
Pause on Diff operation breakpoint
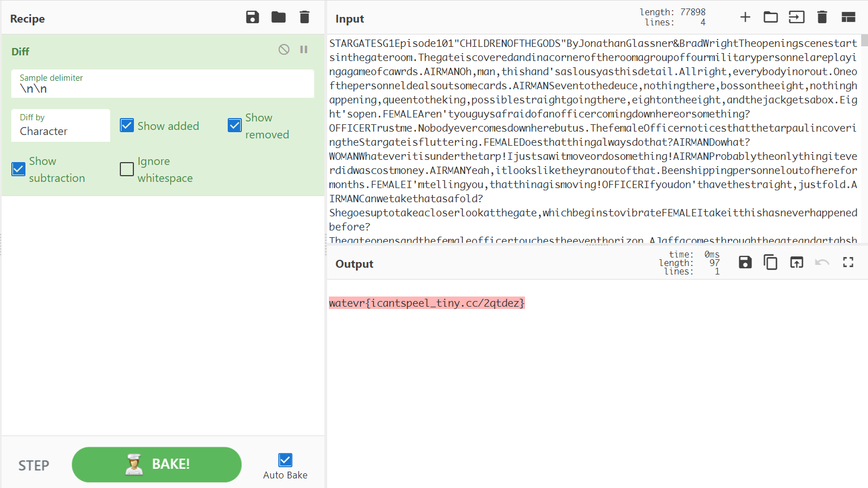point(304,50)
